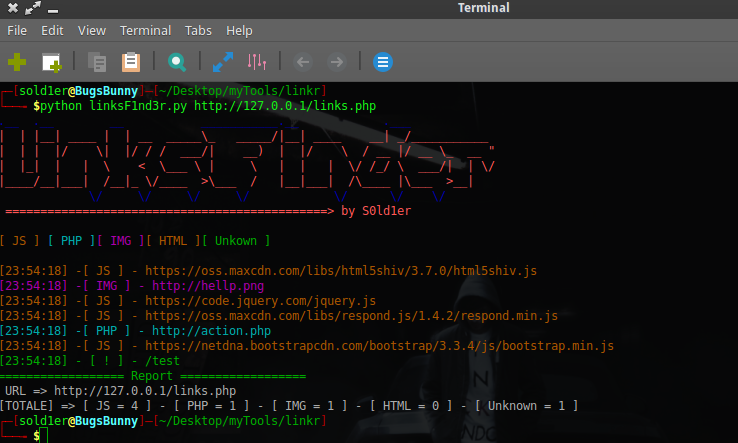Click the /test unknown entry

[x=162, y=361]
